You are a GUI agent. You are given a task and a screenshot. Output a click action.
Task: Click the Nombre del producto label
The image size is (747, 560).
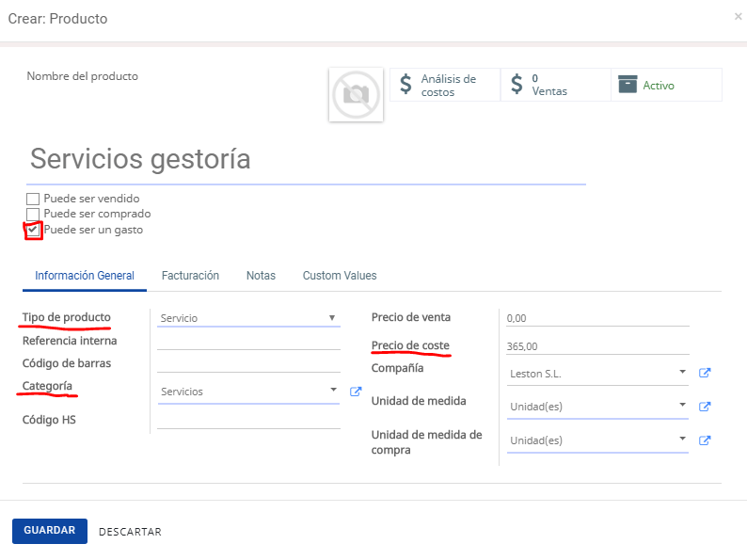(83, 76)
